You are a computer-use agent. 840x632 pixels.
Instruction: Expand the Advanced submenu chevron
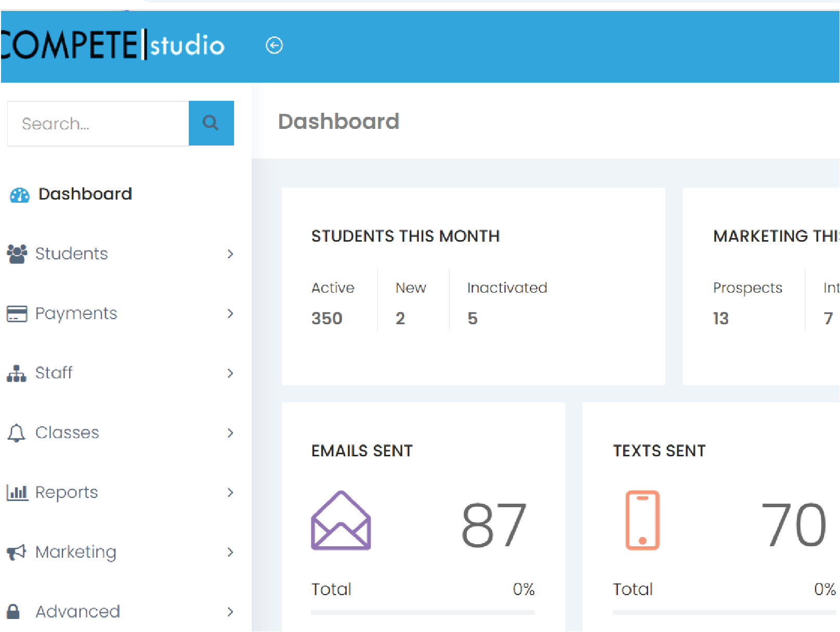click(230, 612)
